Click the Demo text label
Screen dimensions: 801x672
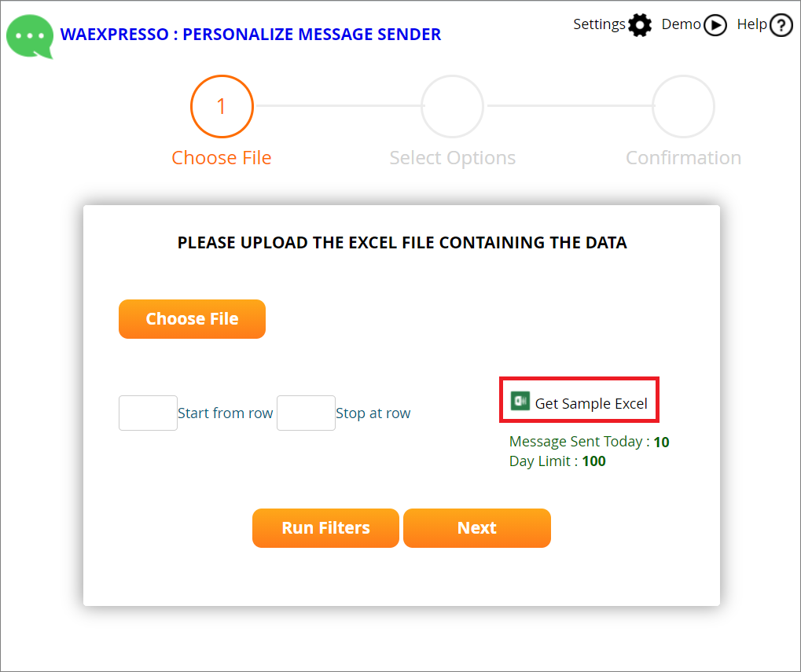[681, 24]
